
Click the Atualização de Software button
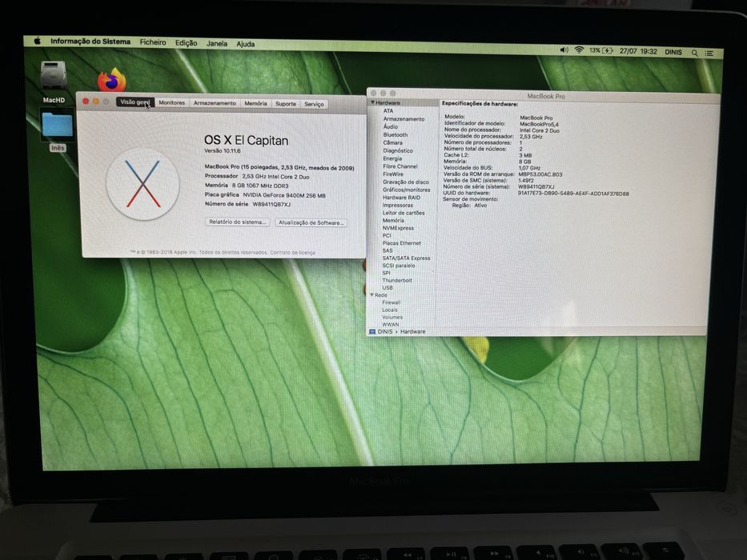311,222
